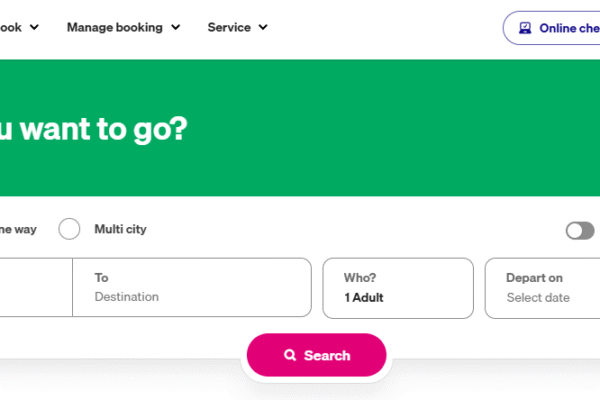Screen dimensions: 600x400
Task: Open the Who? passenger selector
Action: [x=397, y=288]
